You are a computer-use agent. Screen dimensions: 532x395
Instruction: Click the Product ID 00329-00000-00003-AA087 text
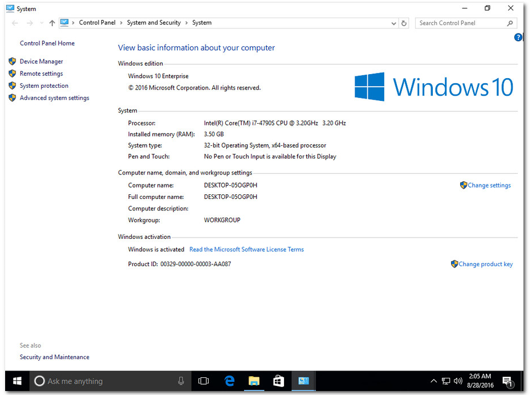click(180, 264)
